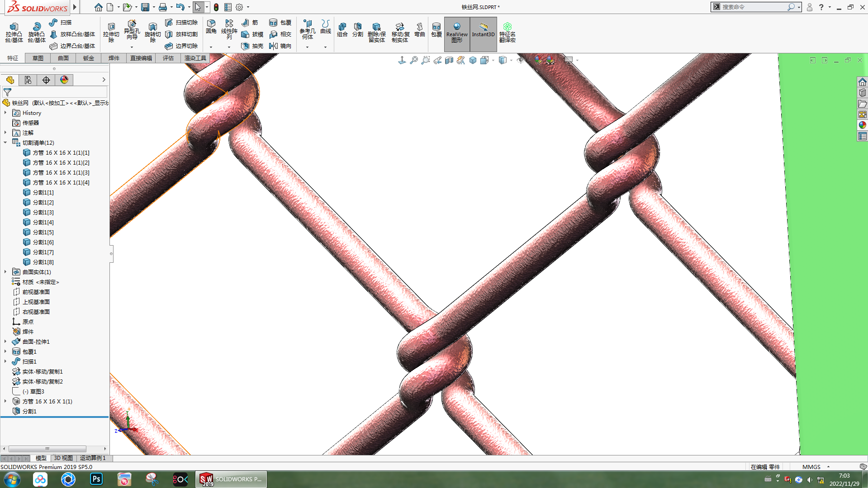
Task: Select the 拉伸切除 extruded cut tool
Action: click(x=111, y=33)
